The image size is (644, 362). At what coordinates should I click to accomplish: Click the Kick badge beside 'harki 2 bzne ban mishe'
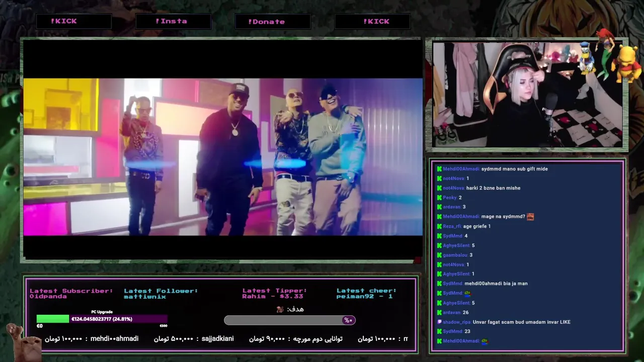pos(439,188)
